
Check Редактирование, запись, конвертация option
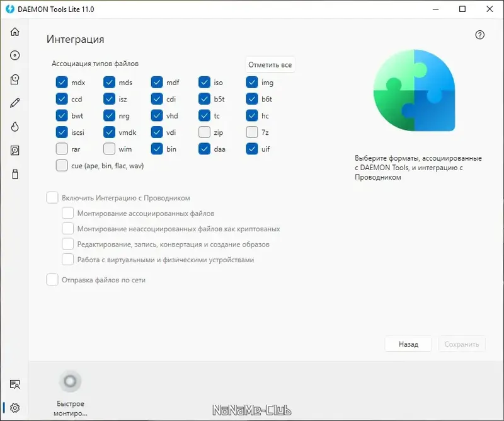click(68, 244)
